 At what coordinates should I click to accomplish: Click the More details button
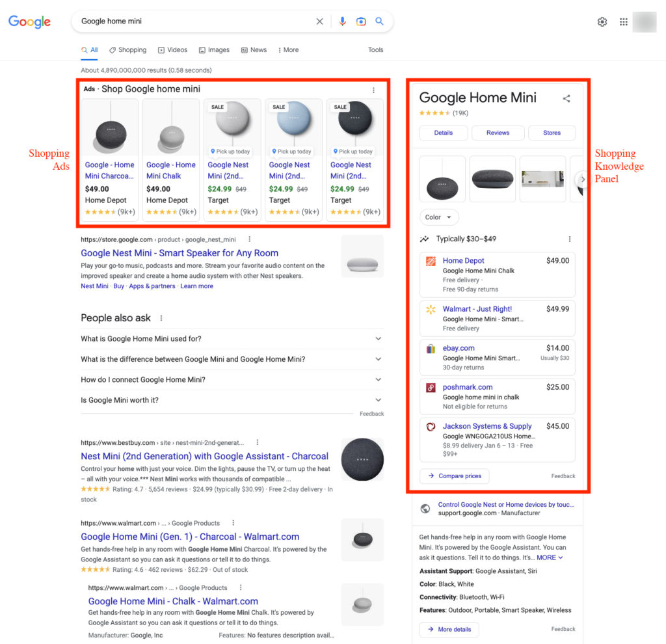(449, 629)
